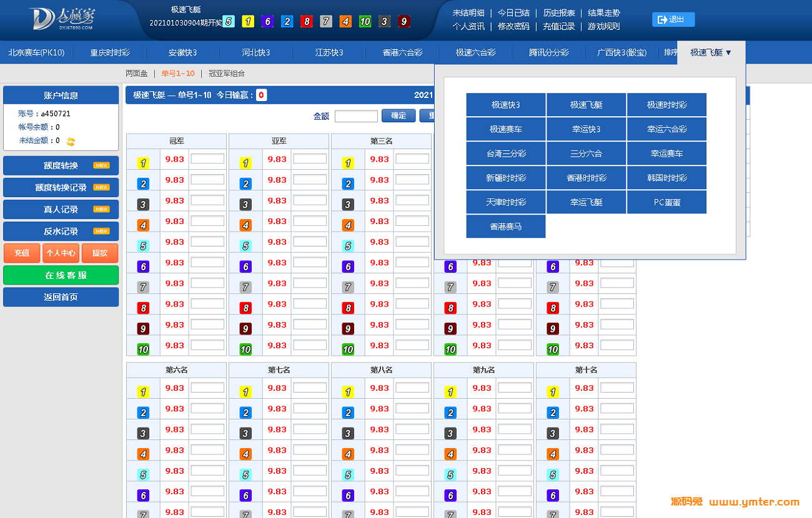
Task: Choose 极速快3 from the dropdown panel
Action: coord(506,105)
